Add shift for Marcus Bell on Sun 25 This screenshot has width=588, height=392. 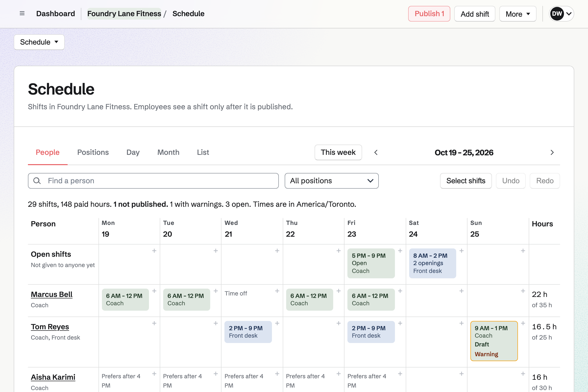pyautogui.click(x=523, y=291)
